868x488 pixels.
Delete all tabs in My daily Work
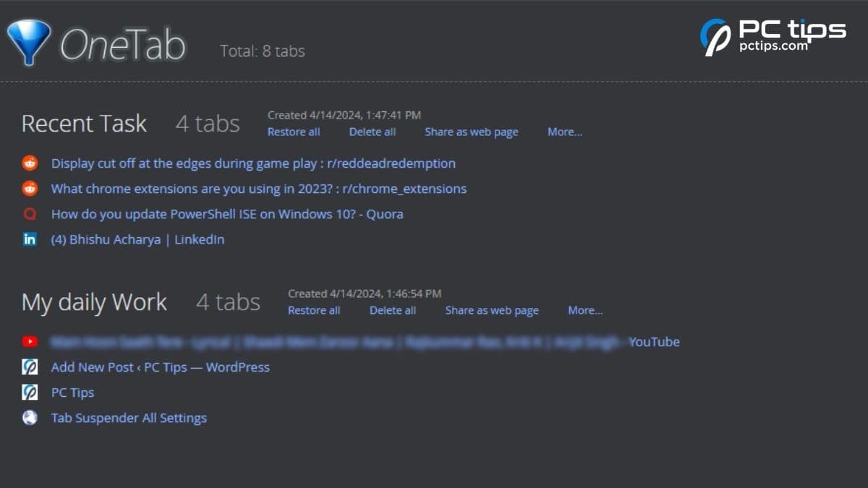392,309
